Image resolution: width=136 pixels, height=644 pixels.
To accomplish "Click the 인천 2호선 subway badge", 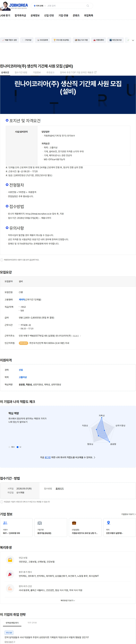I will click(x=23, y=343).
